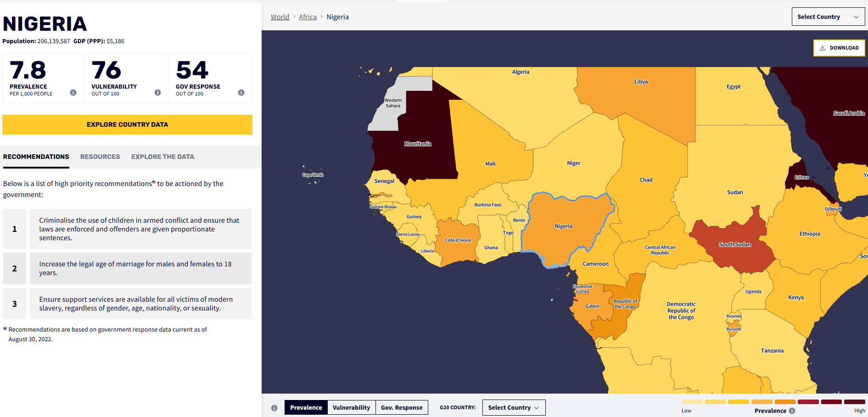Open the Resources tab
The width and height of the screenshot is (868, 417).
(x=100, y=157)
